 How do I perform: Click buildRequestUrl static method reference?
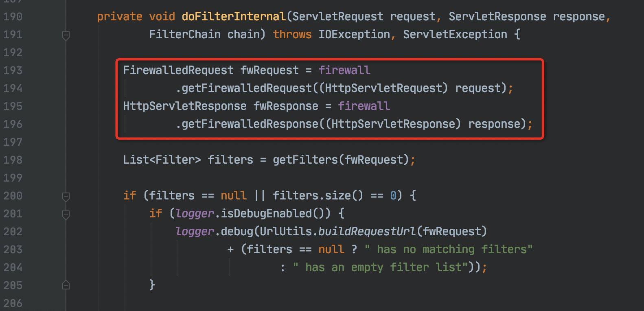click(367, 232)
